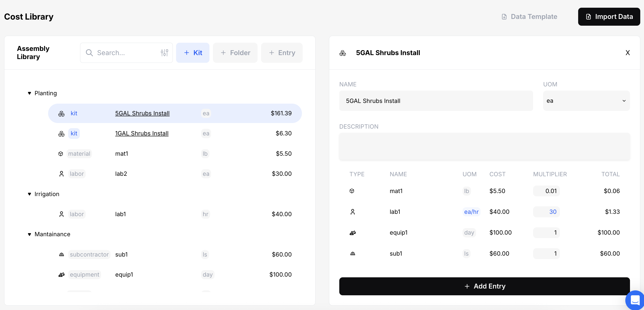Click the search filter sliders icon

coord(164,53)
